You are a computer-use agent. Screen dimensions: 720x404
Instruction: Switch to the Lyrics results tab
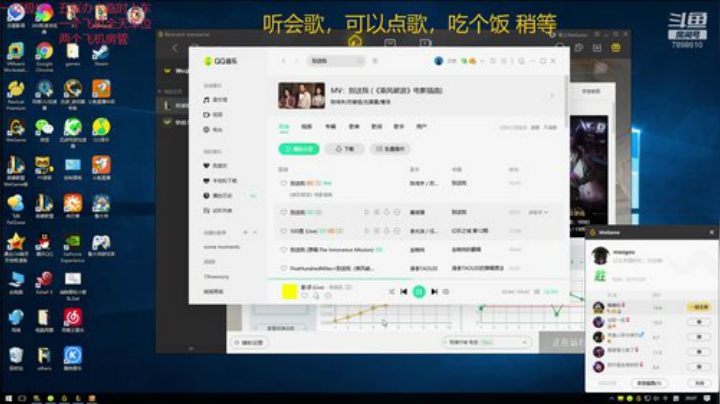(377, 127)
